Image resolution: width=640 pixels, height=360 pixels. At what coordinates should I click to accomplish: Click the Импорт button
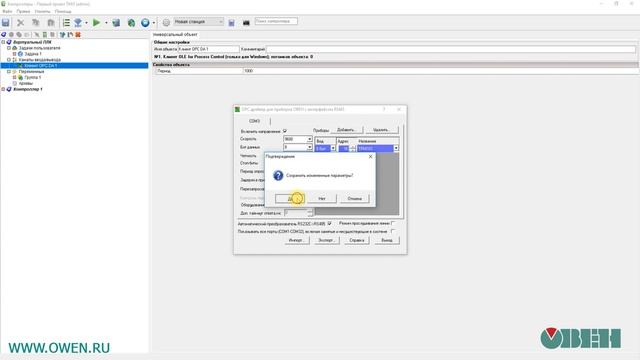point(296,240)
